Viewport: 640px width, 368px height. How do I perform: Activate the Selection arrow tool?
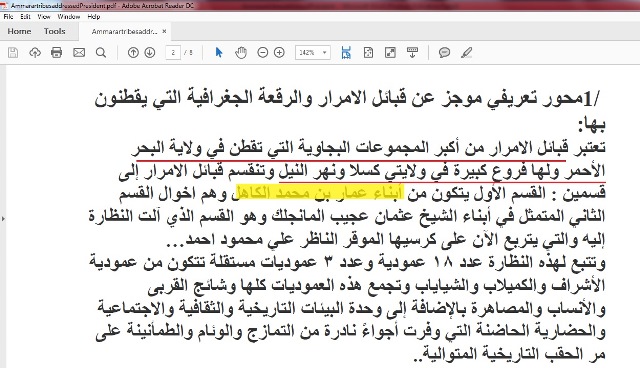[219, 53]
